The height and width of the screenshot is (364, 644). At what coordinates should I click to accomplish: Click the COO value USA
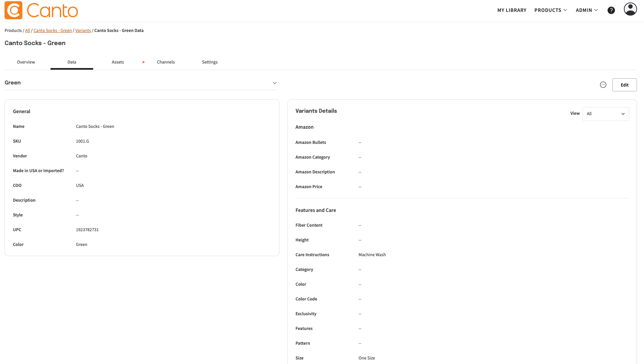[x=80, y=186]
